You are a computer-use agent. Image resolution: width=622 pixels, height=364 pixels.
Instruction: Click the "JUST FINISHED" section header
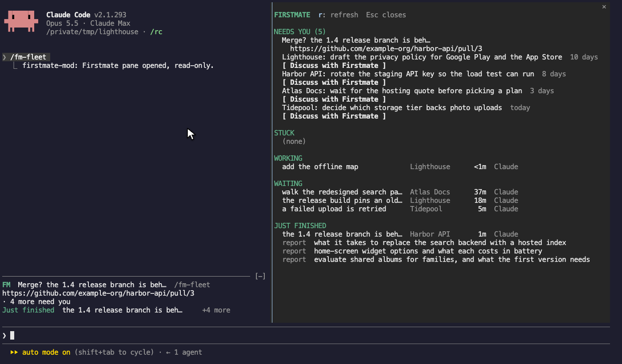coord(300,226)
